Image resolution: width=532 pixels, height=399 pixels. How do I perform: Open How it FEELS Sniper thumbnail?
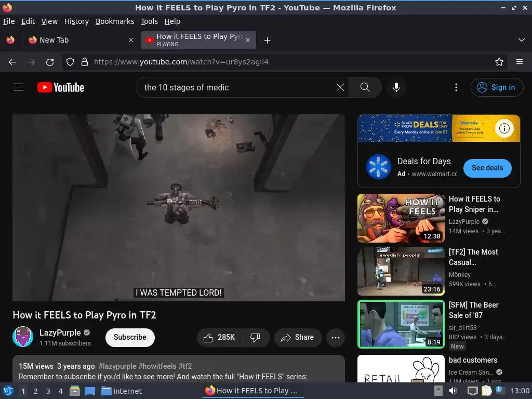401,218
